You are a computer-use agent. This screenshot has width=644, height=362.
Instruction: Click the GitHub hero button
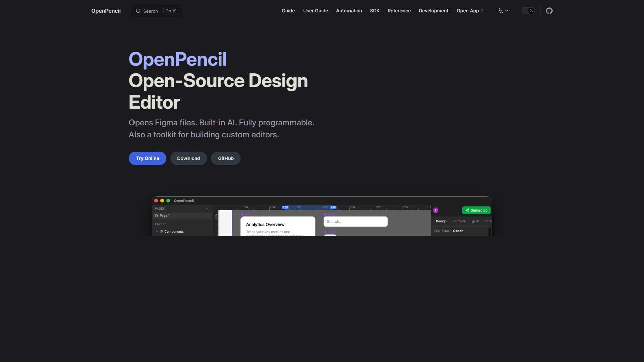[x=226, y=158]
